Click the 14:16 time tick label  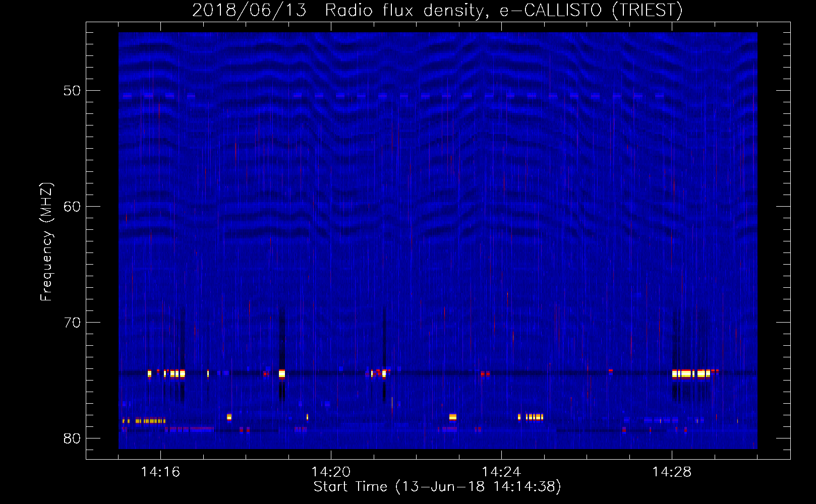(160, 472)
